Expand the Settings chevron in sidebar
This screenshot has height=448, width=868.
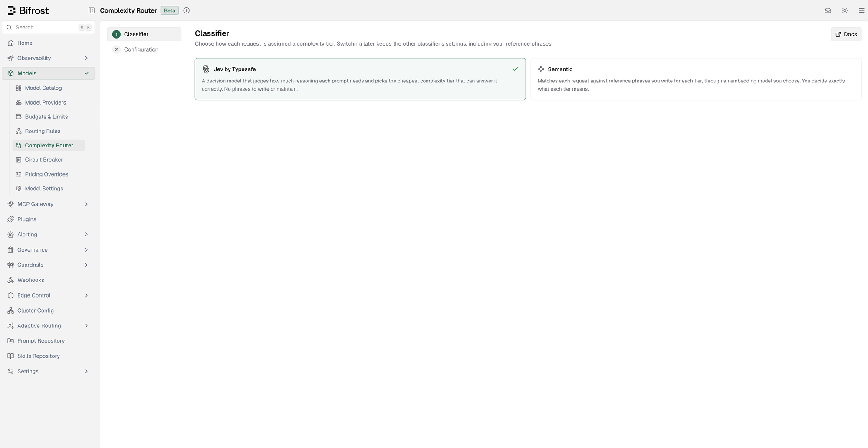(x=86, y=371)
